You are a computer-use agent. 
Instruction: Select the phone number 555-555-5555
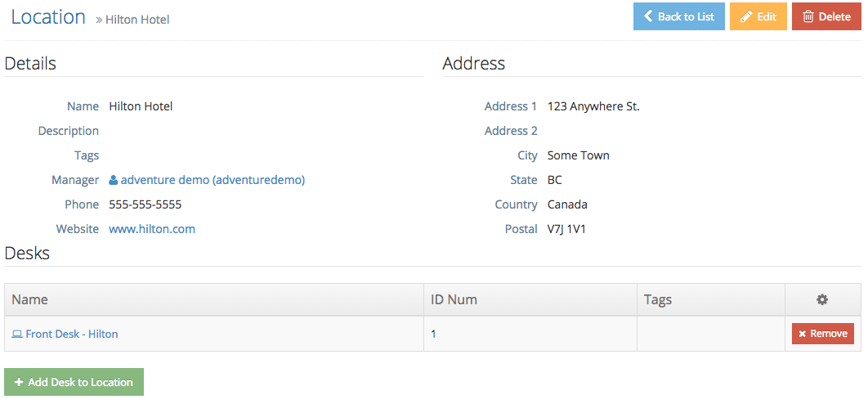[x=145, y=204]
